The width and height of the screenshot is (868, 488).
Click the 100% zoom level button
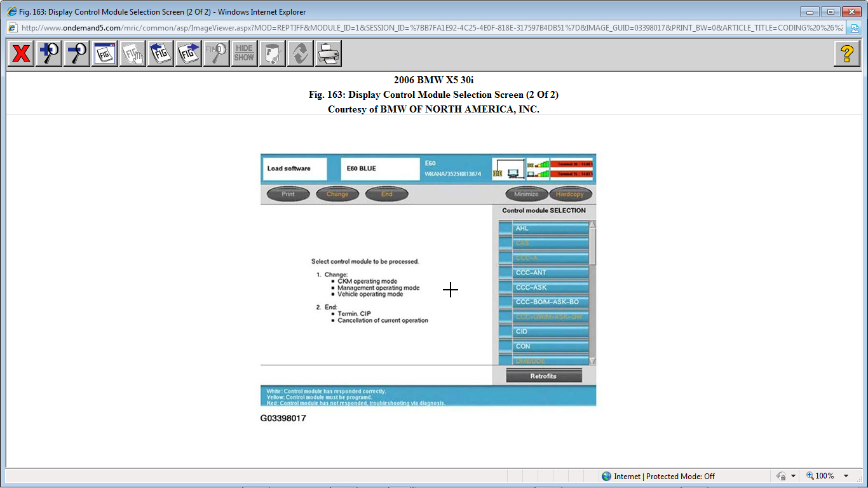click(x=820, y=476)
